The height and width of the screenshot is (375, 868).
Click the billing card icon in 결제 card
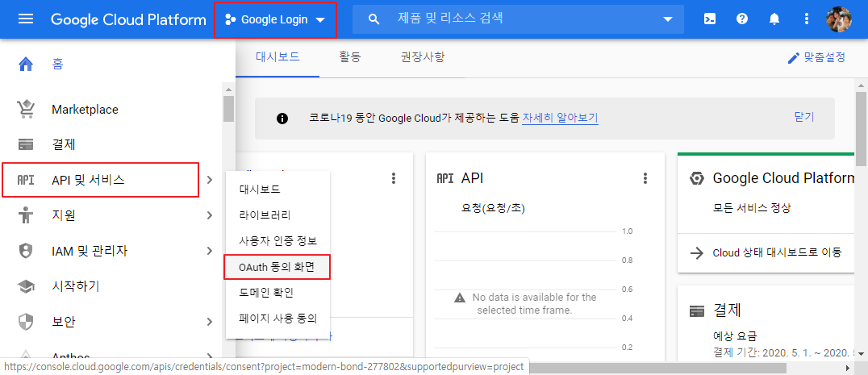(x=697, y=310)
